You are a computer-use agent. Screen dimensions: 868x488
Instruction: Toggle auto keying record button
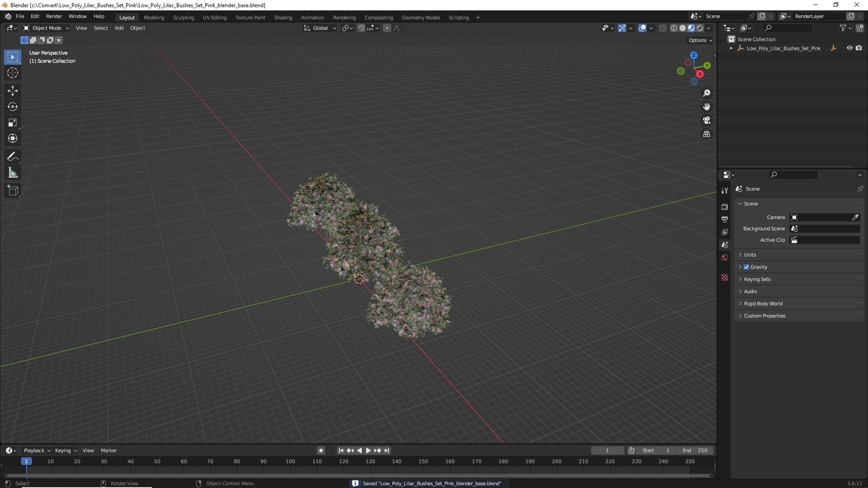point(321,450)
